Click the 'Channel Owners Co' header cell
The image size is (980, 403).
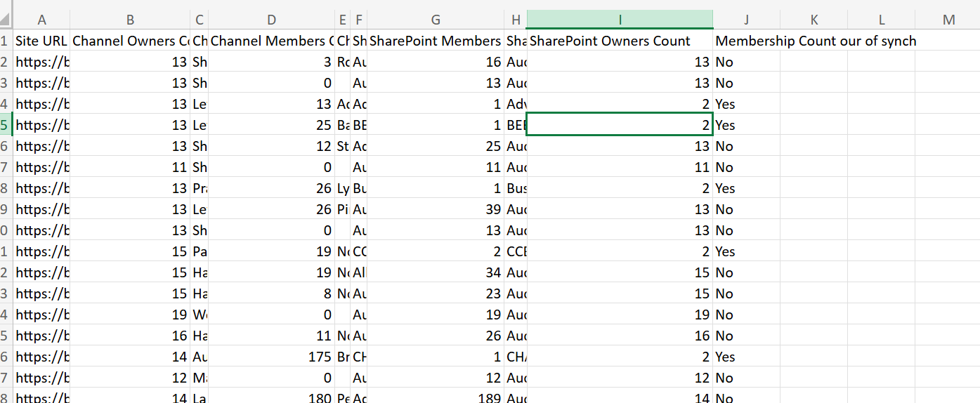130,41
